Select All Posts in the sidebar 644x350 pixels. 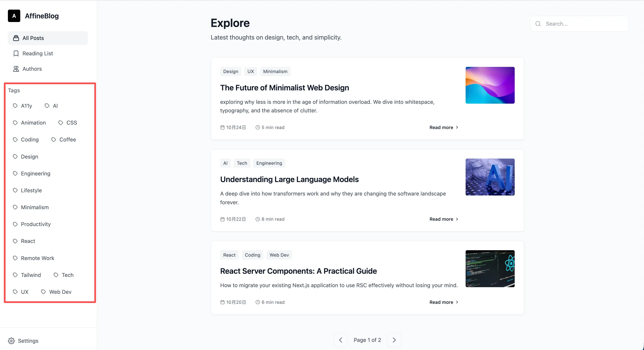(x=48, y=38)
